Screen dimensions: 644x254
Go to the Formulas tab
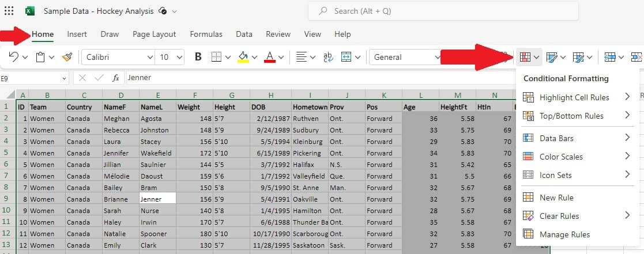coord(206,35)
